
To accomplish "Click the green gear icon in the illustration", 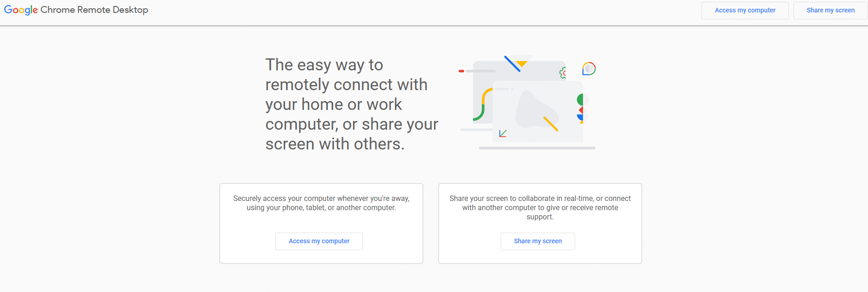I will pyautogui.click(x=563, y=73).
